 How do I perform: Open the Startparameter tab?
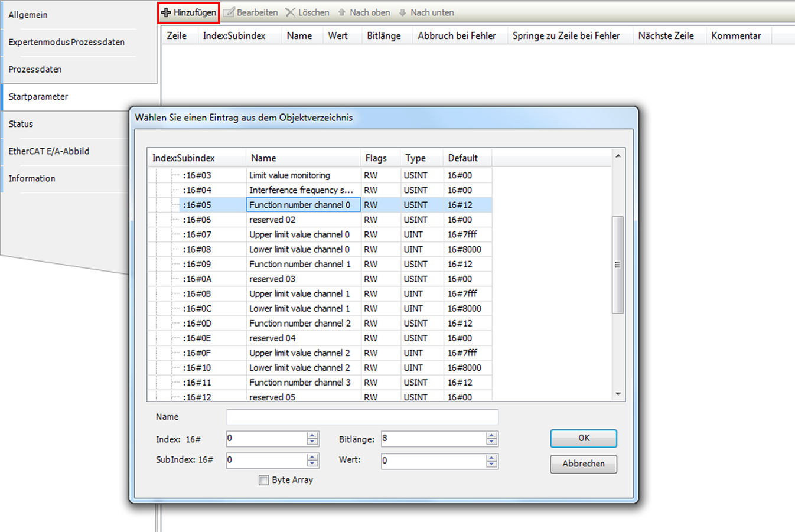tap(38, 97)
